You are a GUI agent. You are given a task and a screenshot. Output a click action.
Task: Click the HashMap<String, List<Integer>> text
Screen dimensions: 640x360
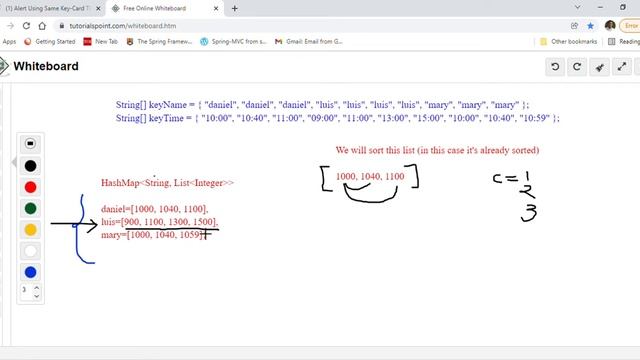pos(167,183)
